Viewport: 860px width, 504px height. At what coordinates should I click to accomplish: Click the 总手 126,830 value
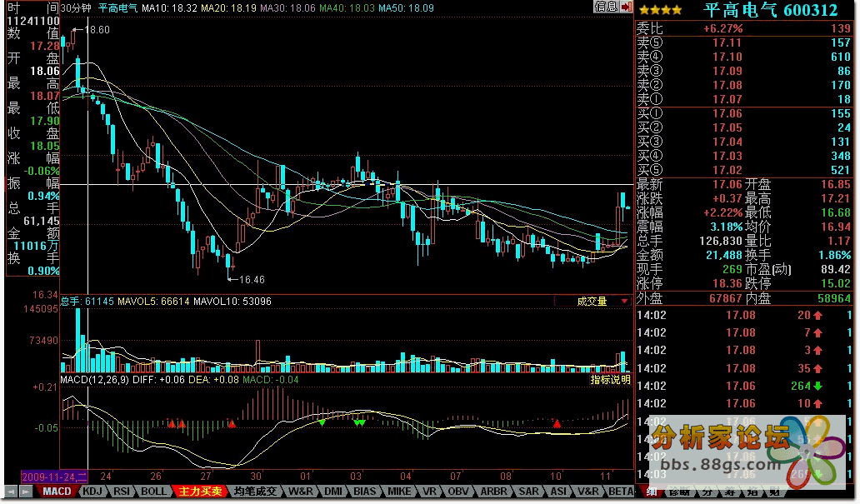(x=720, y=241)
